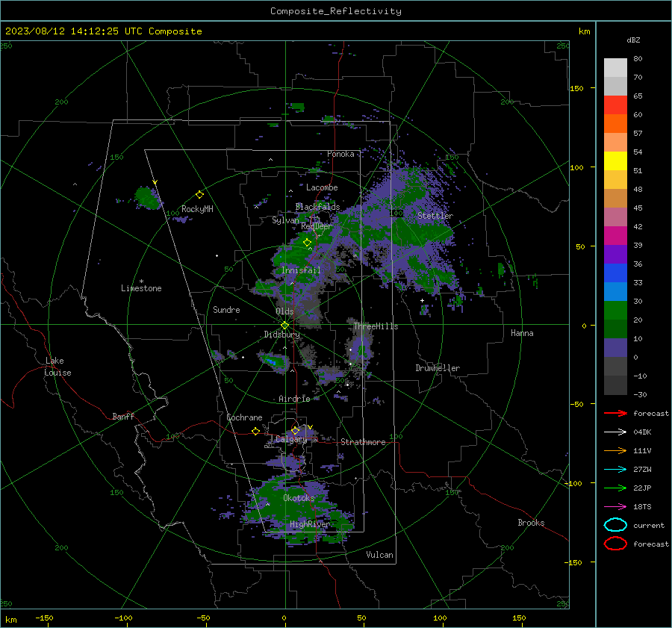
Task: Click the Vulcan label
Action: point(380,555)
